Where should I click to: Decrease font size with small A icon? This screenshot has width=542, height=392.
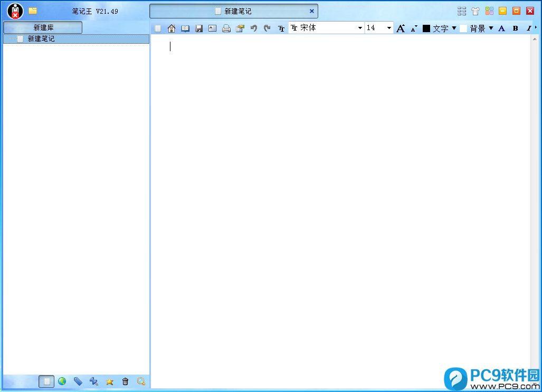(414, 28)
